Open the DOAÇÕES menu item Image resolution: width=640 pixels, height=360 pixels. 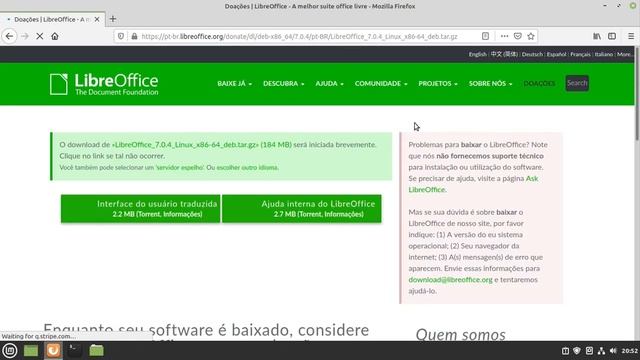539,83
